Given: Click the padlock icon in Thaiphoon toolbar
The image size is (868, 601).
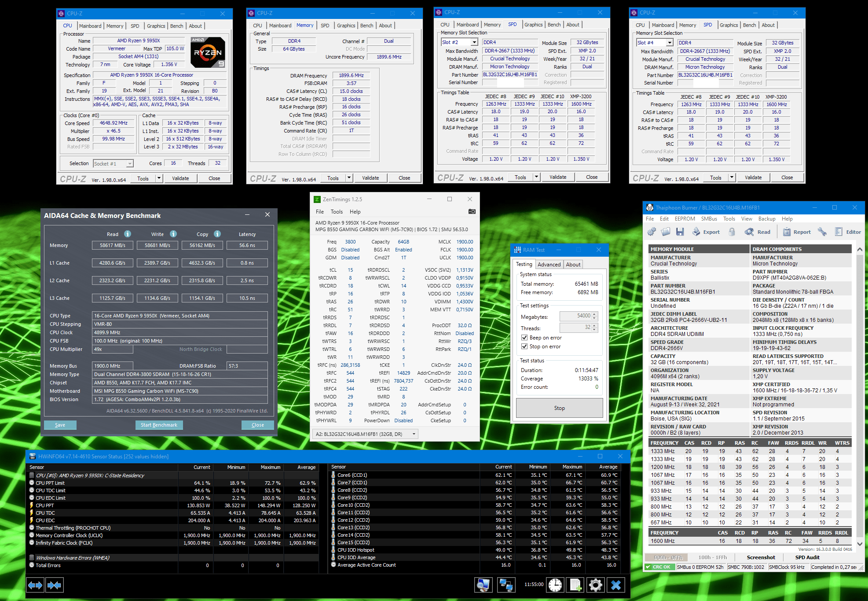Looking at the screenshot, I should pyautogui.click(x=732, y=232).
